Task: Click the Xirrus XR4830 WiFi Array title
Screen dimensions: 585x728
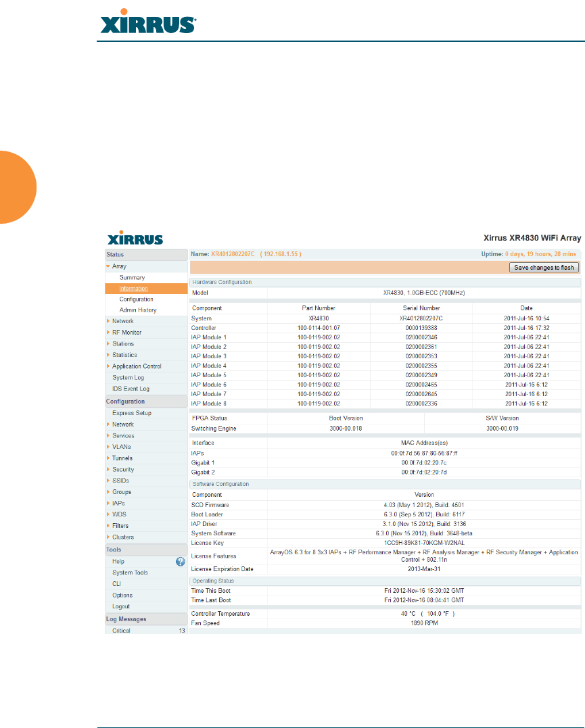Action: click(x=532, y=238)
